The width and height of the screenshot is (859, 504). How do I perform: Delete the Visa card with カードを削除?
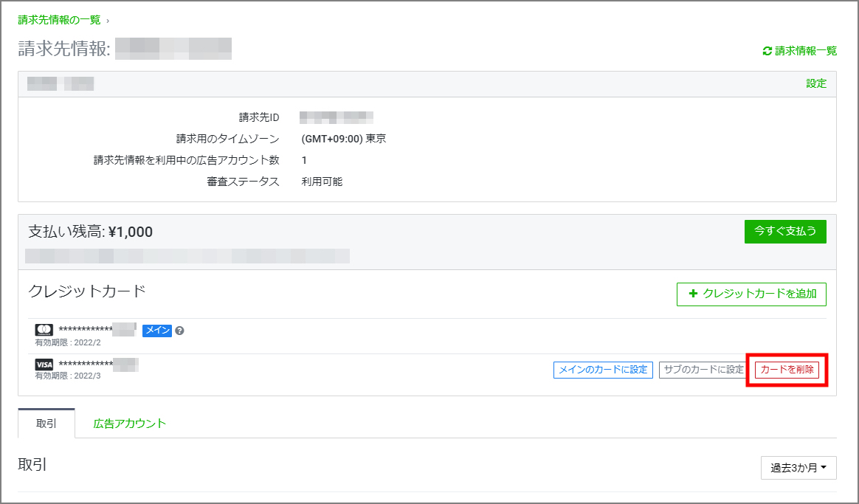click(x=787, y=370)
